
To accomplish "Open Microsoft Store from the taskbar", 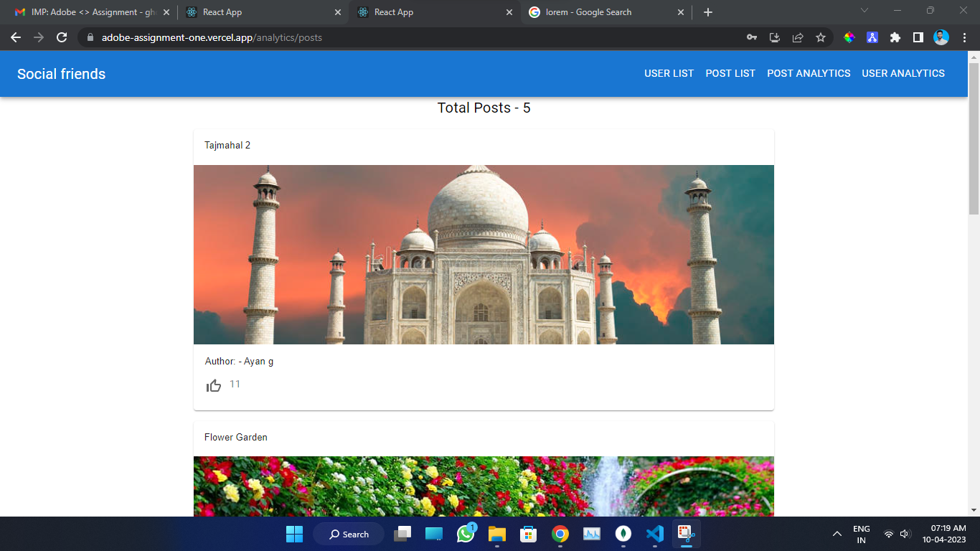I will pos(529,534).
